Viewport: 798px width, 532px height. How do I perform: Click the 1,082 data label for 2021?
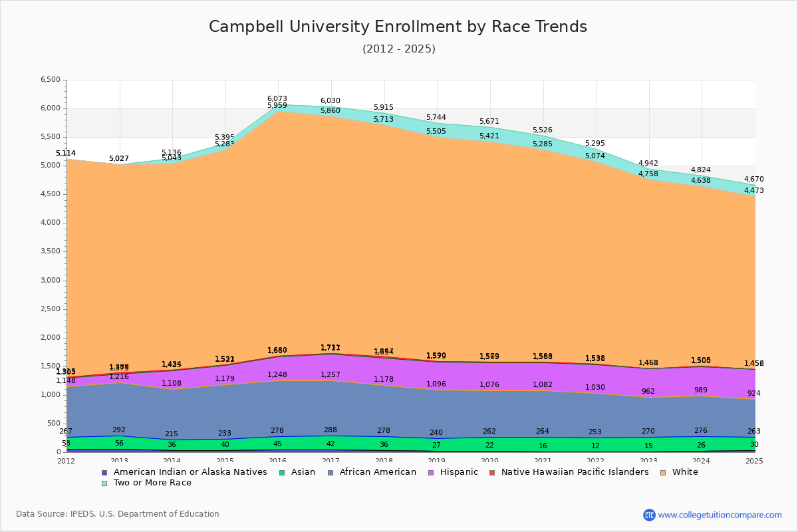pyautogui.click(x=543, y=384)
